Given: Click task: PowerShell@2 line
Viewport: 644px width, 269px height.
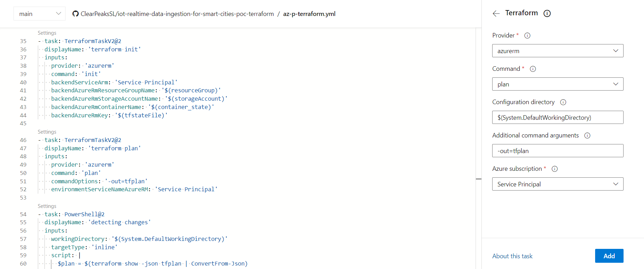Looking at the screenshot, I should 71,215.
